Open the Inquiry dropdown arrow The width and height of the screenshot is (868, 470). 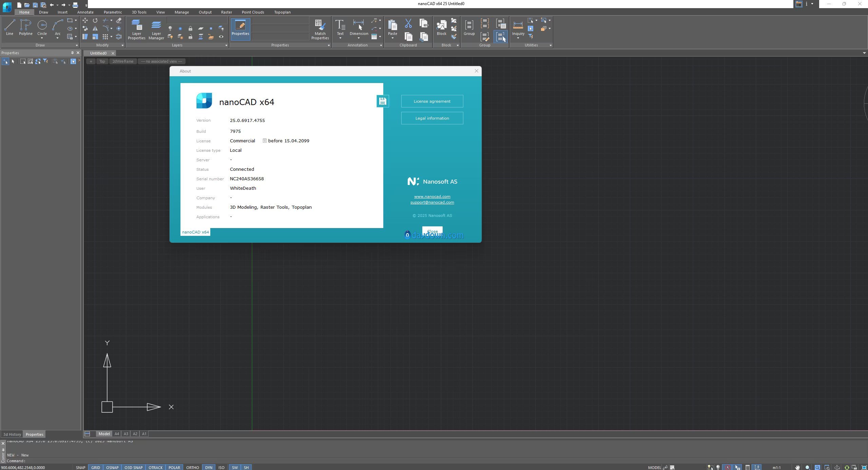(x=518, y=38)
